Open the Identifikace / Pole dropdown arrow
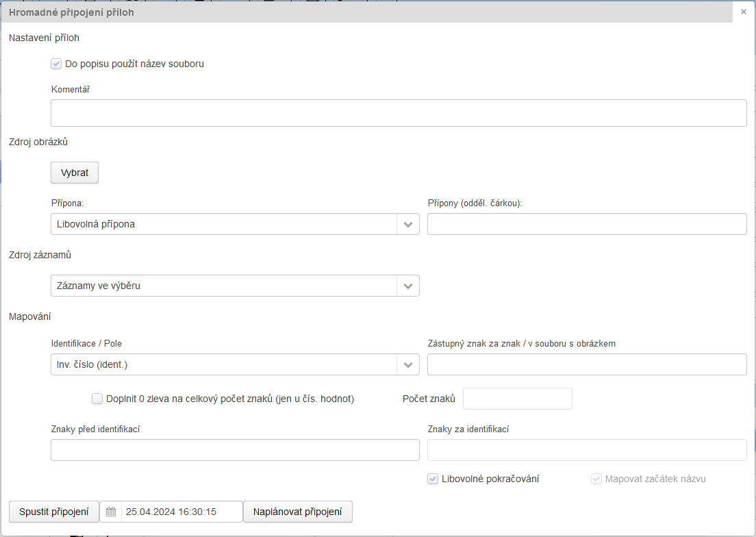Viewport: 756px width, 537px height. pos(408,364)
